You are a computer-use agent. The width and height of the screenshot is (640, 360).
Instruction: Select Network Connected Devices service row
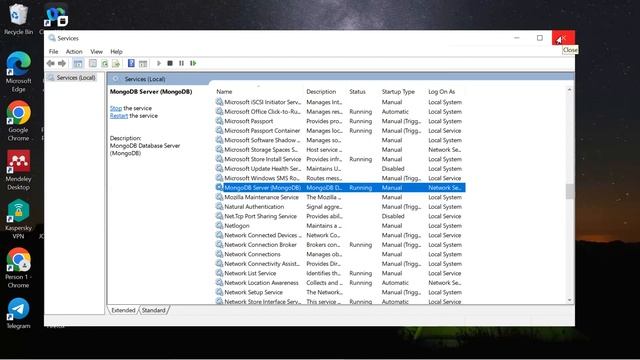(x=340, y=235)
